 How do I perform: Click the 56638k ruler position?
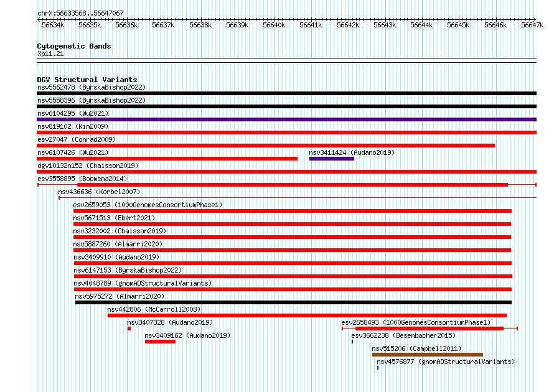200,25
